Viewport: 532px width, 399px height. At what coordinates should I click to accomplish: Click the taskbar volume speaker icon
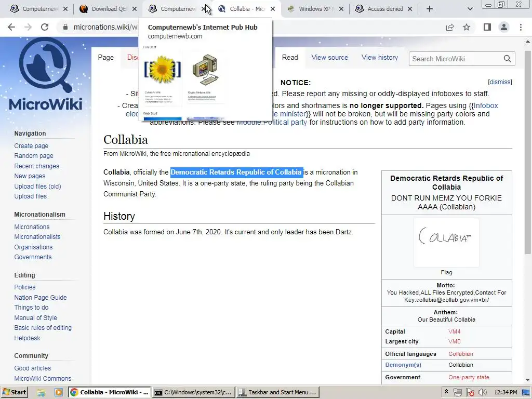point(482,393)
